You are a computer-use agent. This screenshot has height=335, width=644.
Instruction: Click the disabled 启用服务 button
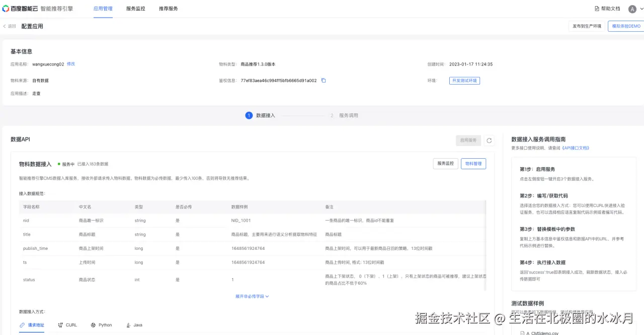pyautogui.click(x=468, y=141)
